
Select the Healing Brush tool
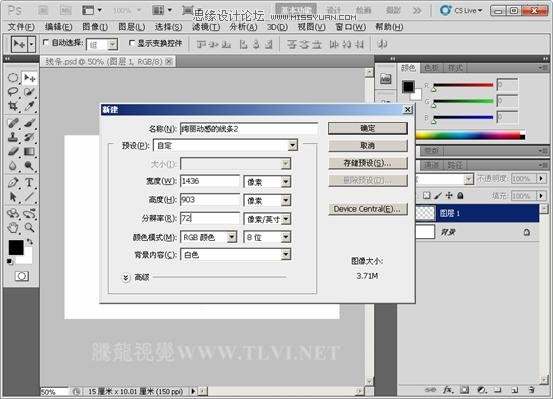13,123
